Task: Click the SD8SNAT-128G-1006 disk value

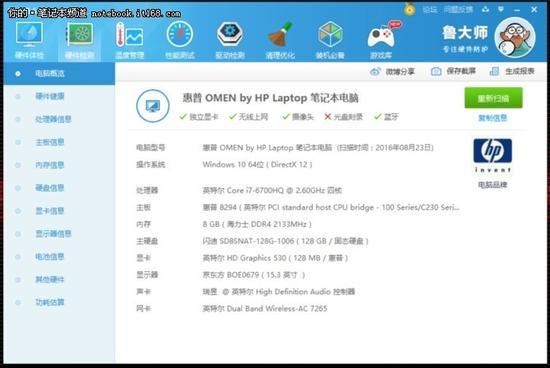Action: point(286,241)
